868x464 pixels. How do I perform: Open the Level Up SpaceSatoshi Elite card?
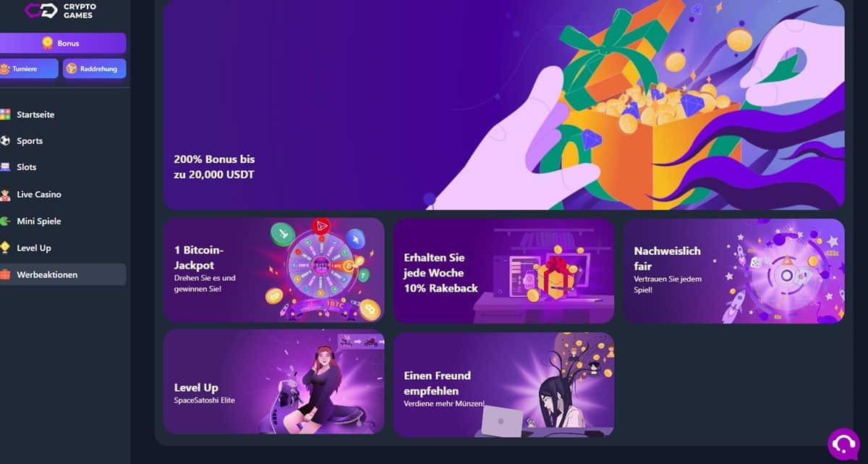click(x=273, y=381)
